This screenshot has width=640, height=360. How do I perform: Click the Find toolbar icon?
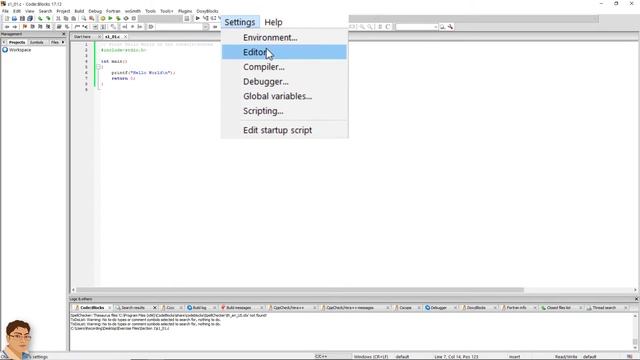click(x=83, y=18)
